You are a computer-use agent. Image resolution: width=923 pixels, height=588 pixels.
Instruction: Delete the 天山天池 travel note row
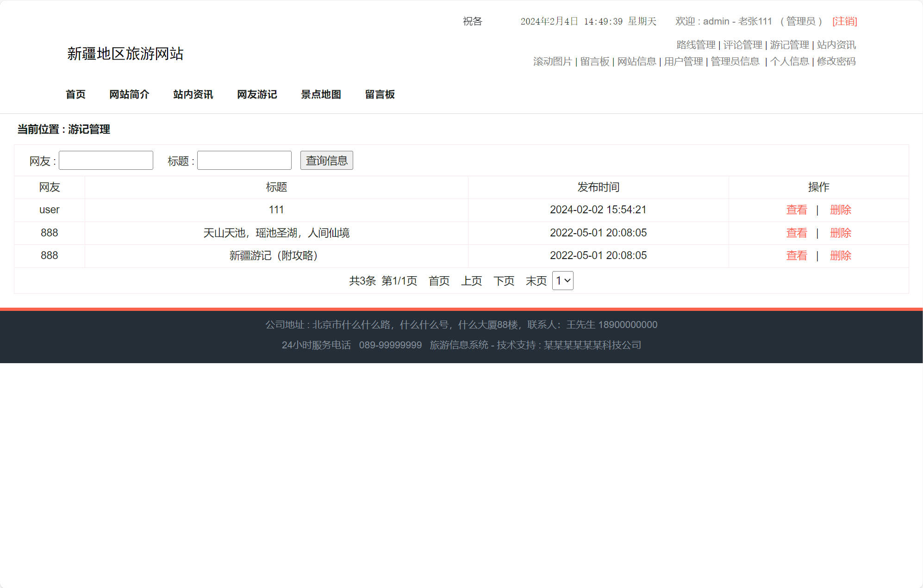pos(840,233)
